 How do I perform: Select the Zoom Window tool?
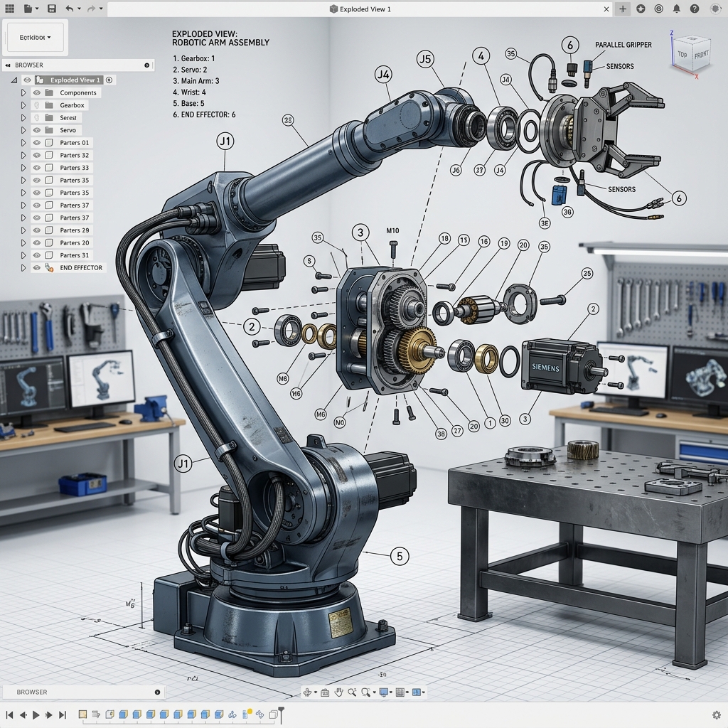click(x=366, y=692)
